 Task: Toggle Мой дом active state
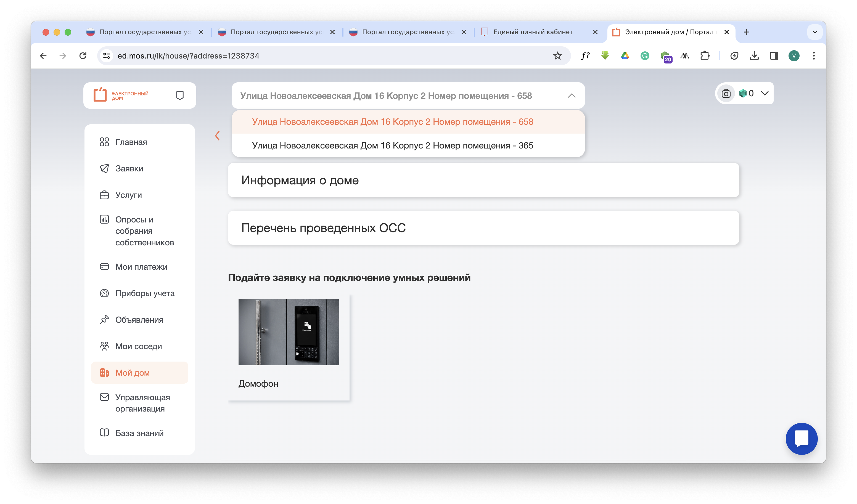pyautogui.click(x=131, y=372)
